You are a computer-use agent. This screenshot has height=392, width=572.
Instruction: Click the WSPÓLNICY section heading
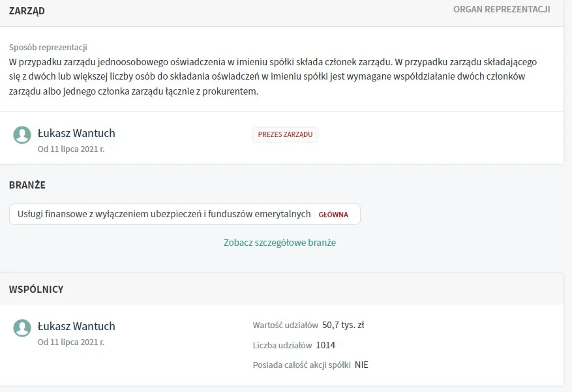pos(36,289)
